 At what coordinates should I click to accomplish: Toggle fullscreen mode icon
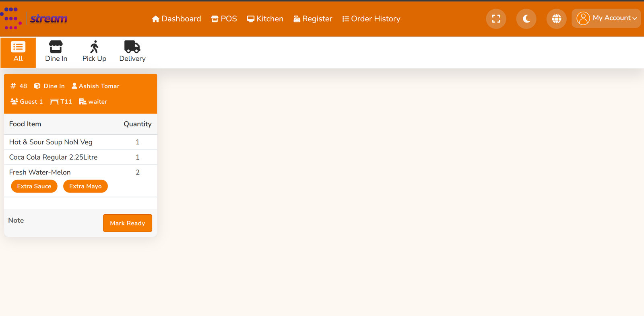[x=496, y=19]
